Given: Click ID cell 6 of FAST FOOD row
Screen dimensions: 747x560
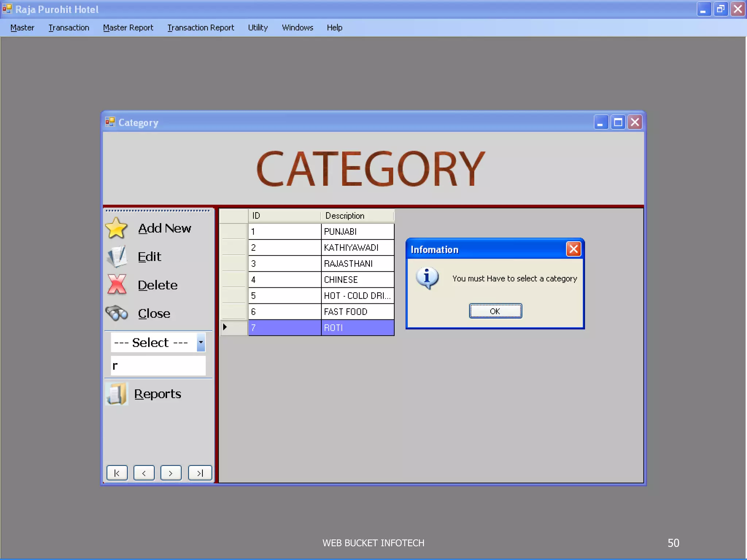Looking at the screenshot, I should (285, 312).
